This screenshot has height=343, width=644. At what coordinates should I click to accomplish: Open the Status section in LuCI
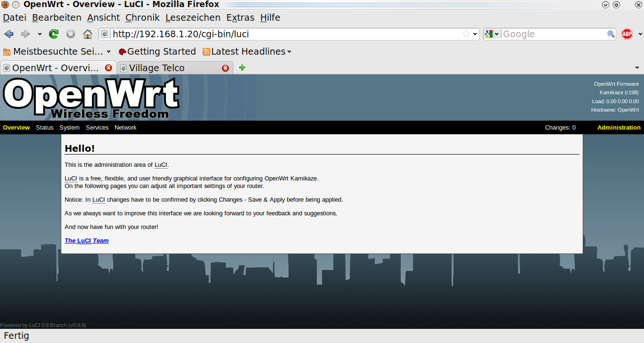[x=45, y=128]
